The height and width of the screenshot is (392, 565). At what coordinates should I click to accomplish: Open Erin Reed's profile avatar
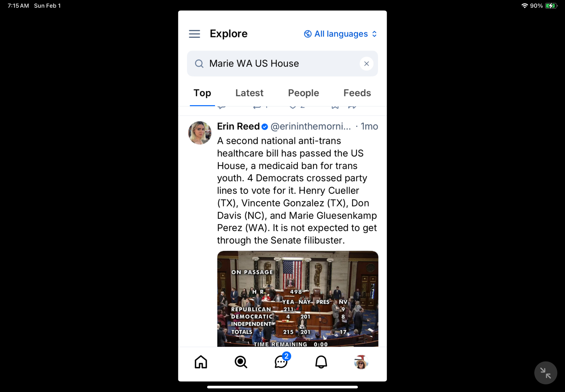click(x=200, y=133)
